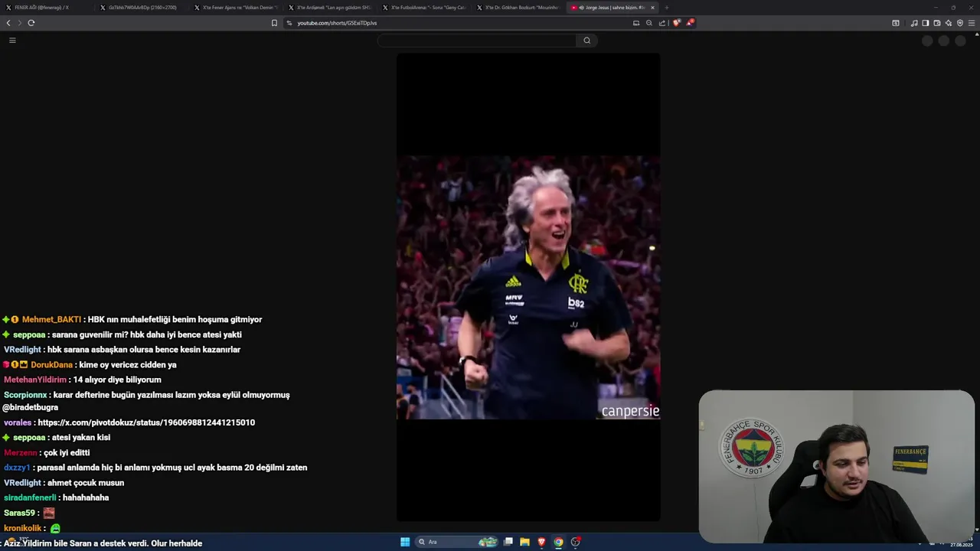Click the 'ahmet çocuk musun' chat message
980x551 pixels.
click(86, 483)
